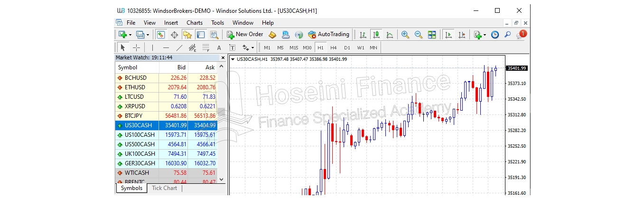Viewport: 644px width, 199px height.
Task: Open the New Chart icon
Action: click(x=123, y=35)
